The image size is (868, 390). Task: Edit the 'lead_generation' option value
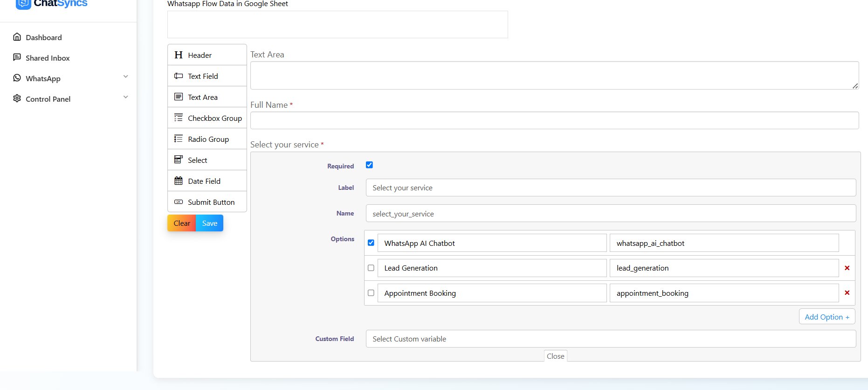point(724,268)
